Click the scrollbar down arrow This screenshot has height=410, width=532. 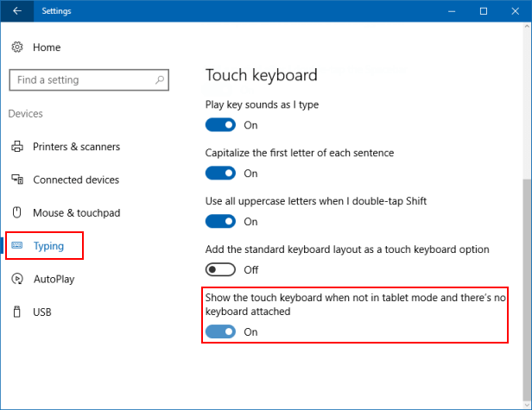pos(527,405)
